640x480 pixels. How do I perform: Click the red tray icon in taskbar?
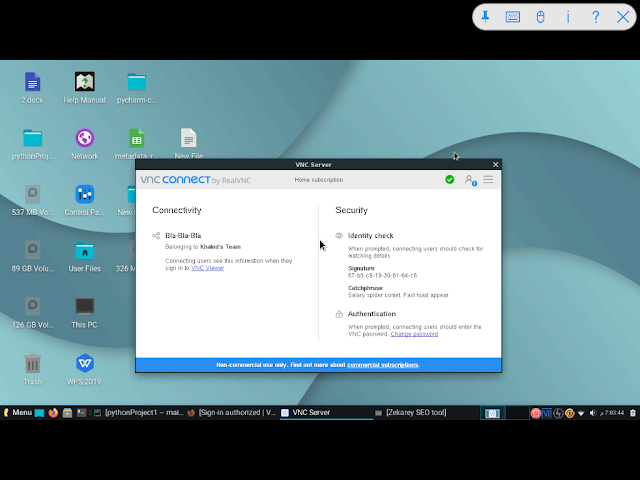[x=536, y=413]
